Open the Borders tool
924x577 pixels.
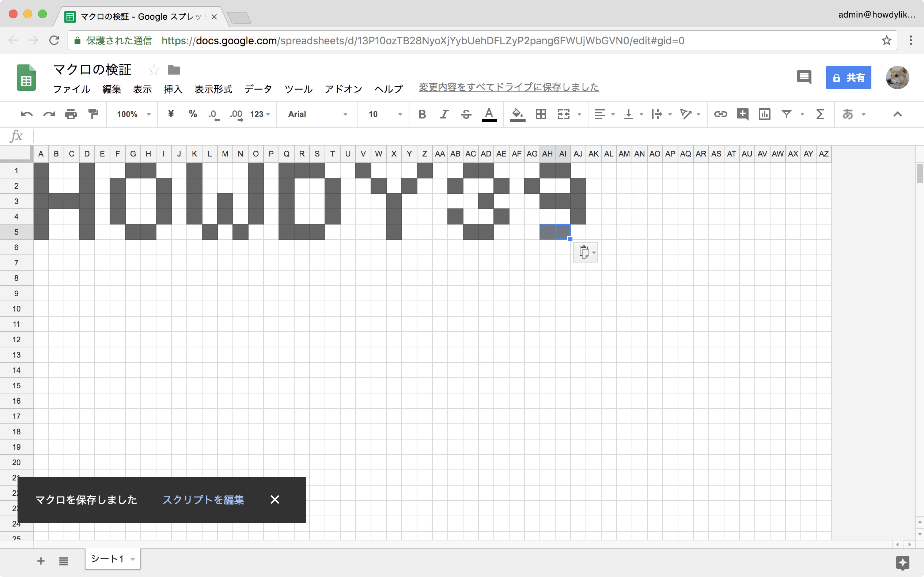tap(541, 114)
